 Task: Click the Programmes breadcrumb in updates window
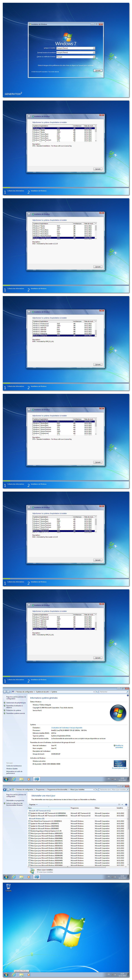[x=40, y=789]
